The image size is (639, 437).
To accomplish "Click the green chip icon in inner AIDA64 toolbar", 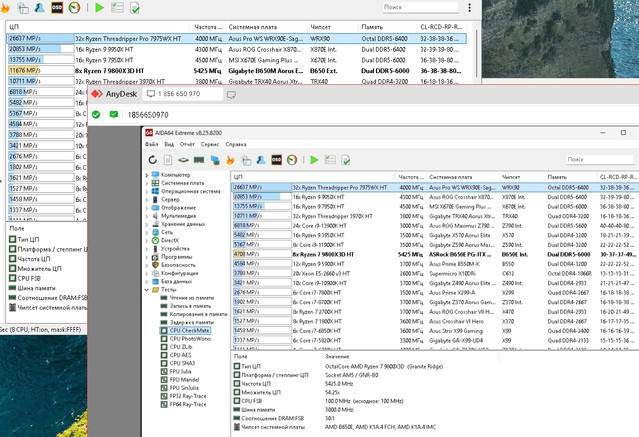I will click(183, 160).
